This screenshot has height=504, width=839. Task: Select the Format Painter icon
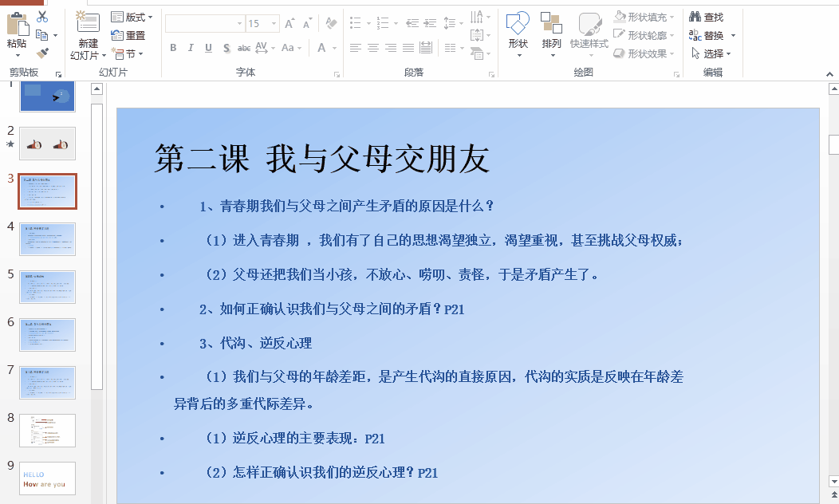43,53
